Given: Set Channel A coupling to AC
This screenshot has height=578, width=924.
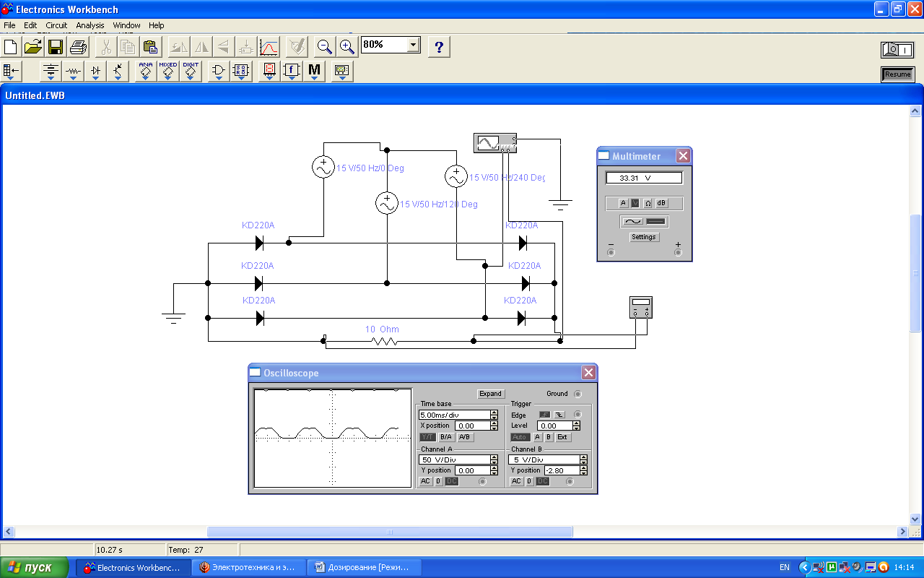Looking at the screenshot, I should tap(426, 482).
